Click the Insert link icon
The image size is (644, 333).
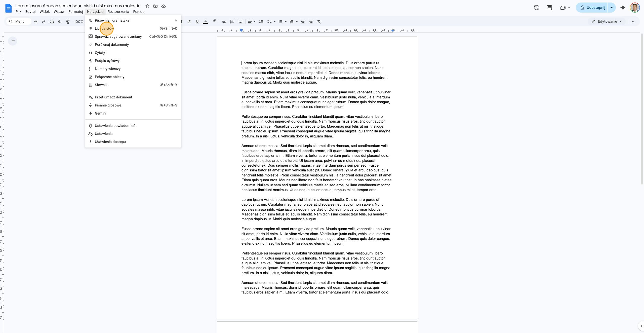(x=224, y=22)
